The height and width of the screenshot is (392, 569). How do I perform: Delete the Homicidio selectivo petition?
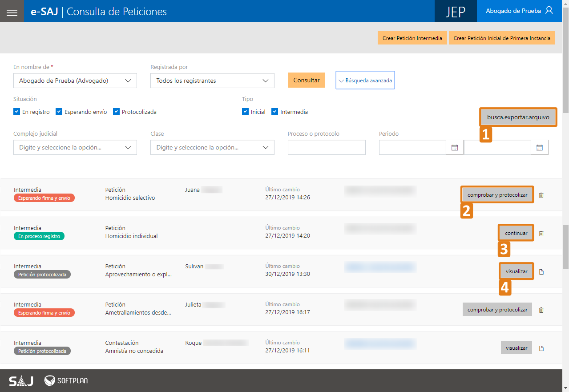click(541, 195)
